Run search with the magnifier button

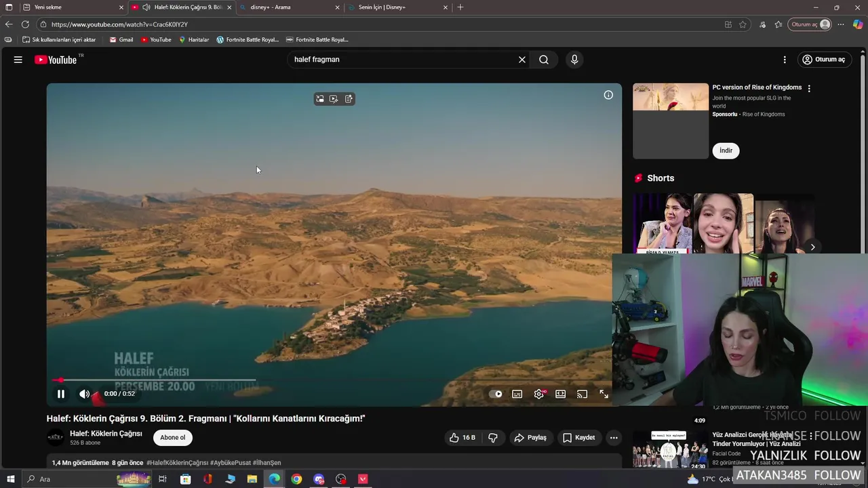544,60
